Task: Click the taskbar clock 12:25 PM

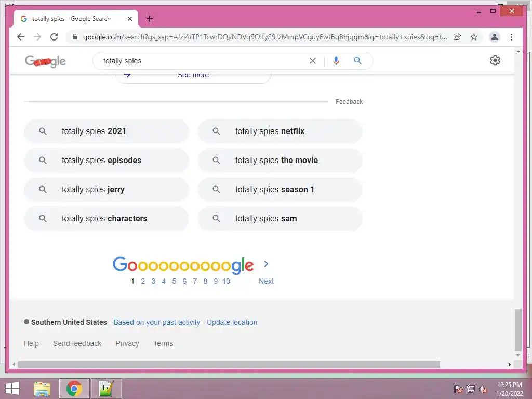Action: point(510,389)
